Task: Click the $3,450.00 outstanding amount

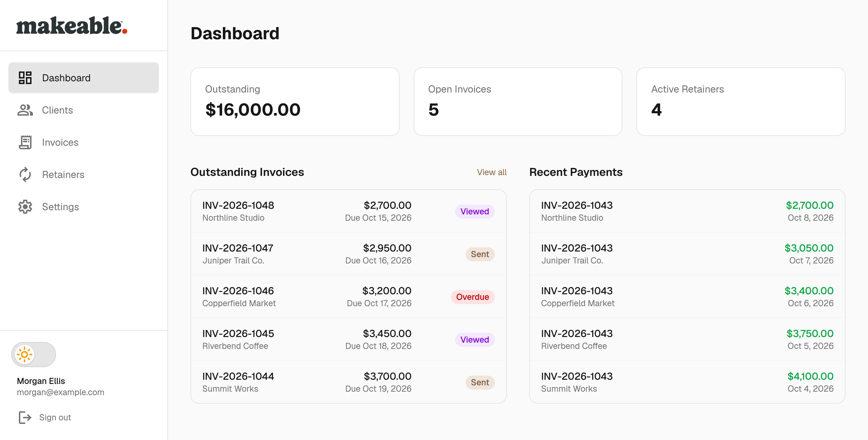Action: (x=387, y=334)
